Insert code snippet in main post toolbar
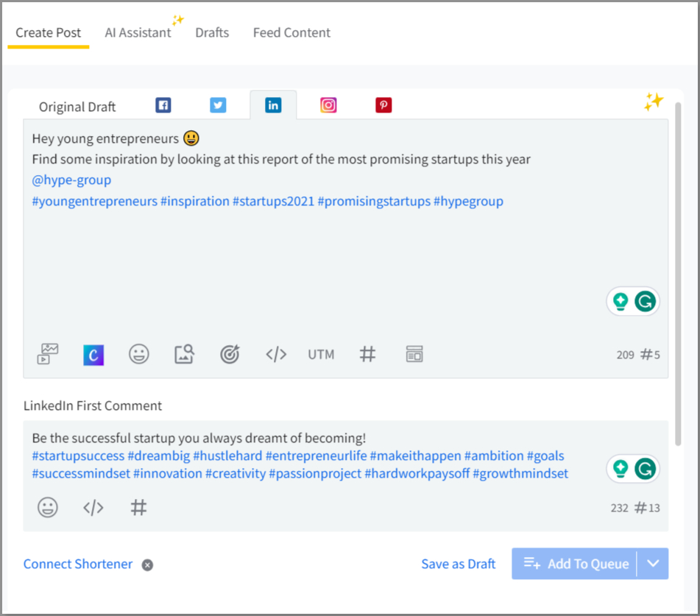Viewport: 700px width, 616px height. click(x=275, y=354)
